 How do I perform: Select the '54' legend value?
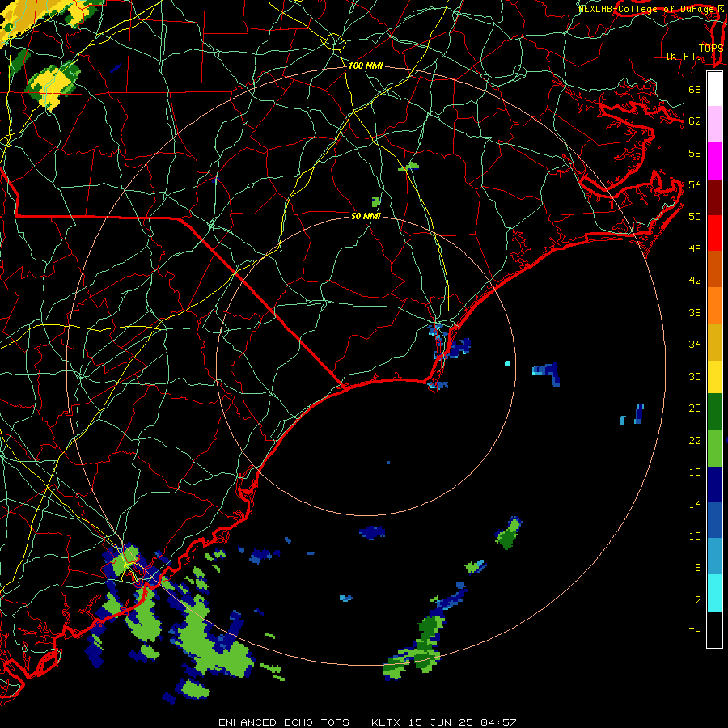695,184
